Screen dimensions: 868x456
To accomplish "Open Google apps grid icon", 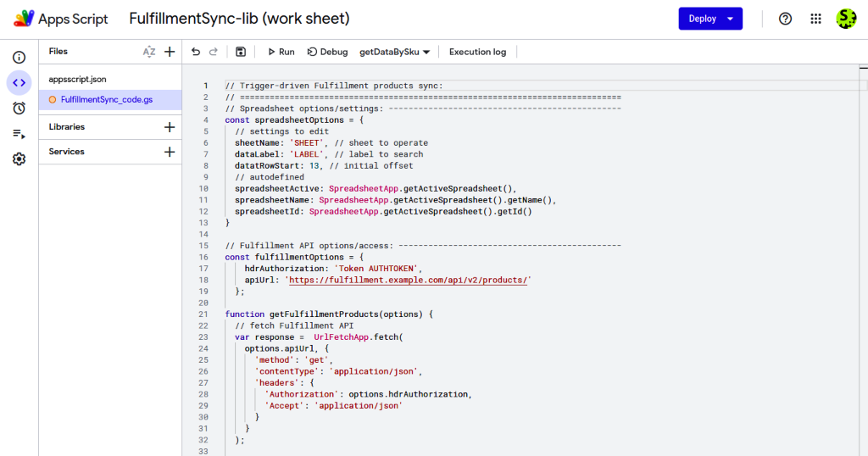I will [816, 19].
